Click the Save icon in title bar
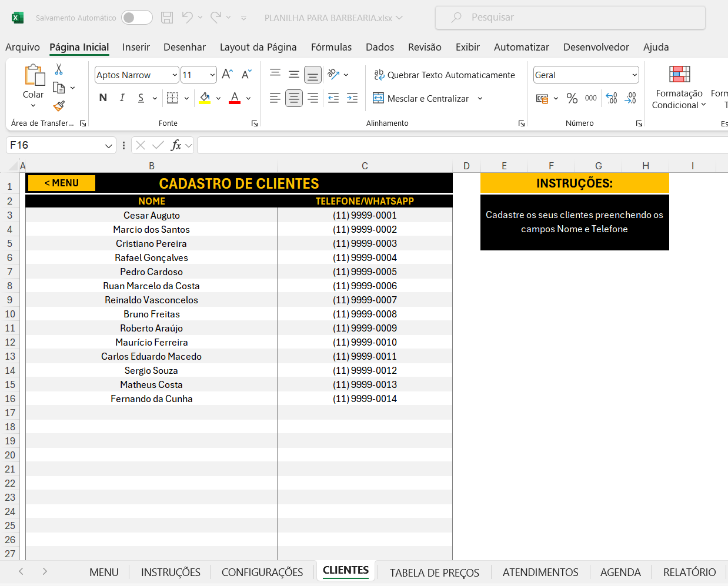 click(x=167, y=18)
